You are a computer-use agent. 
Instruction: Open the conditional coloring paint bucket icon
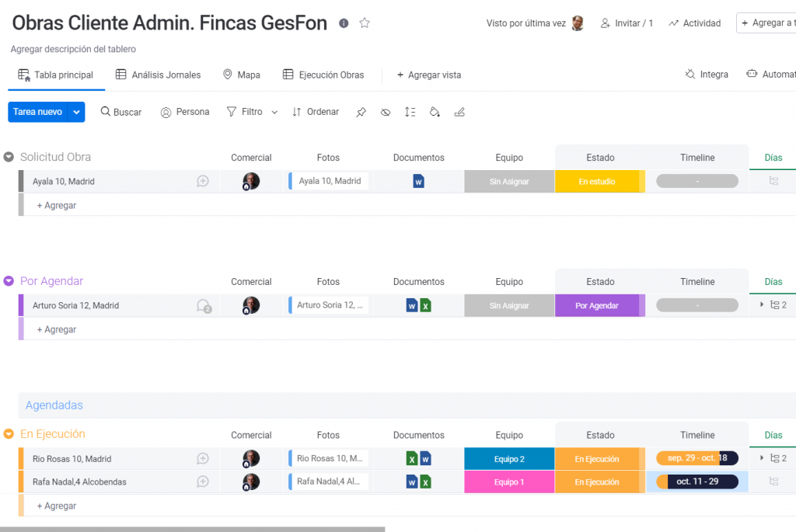coord(435,112)
